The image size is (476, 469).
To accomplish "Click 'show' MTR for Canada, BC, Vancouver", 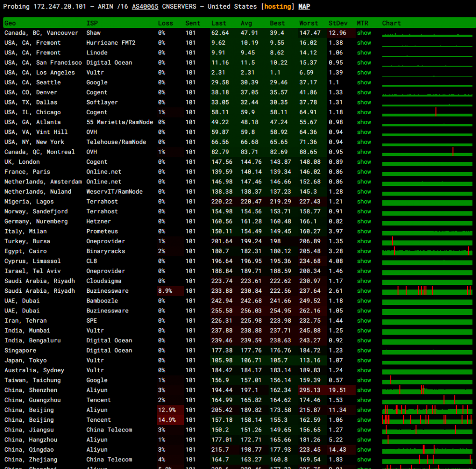I will [364, 33].
